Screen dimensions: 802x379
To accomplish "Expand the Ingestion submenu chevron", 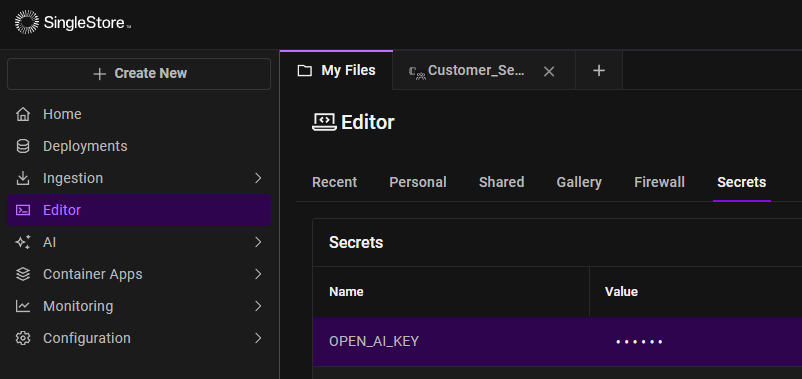I will pos(258,178).
